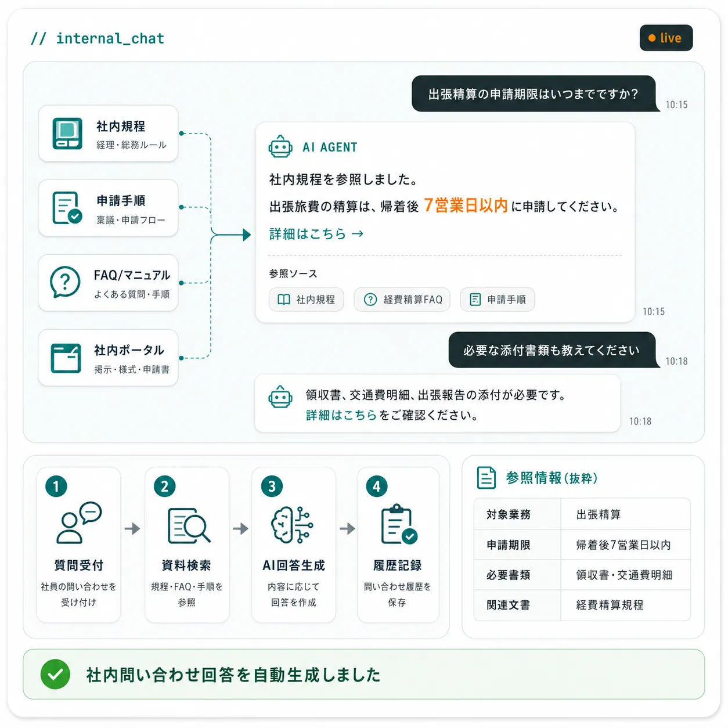Click the AI回答生成 brain circuit icon
This screenshot has height=728, width=728.
[x=293, y=525]
